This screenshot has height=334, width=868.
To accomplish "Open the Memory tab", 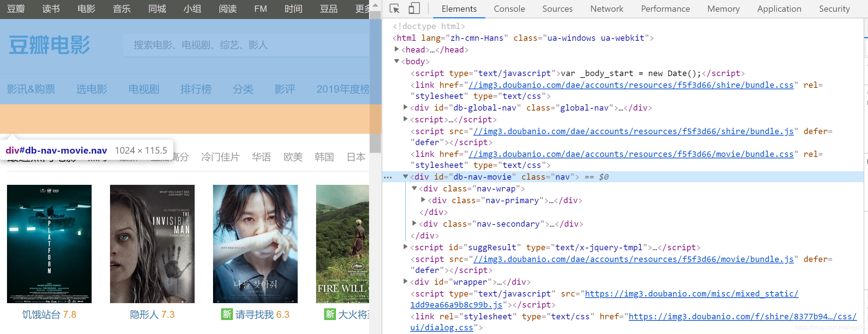I will (x=723, y=9).
